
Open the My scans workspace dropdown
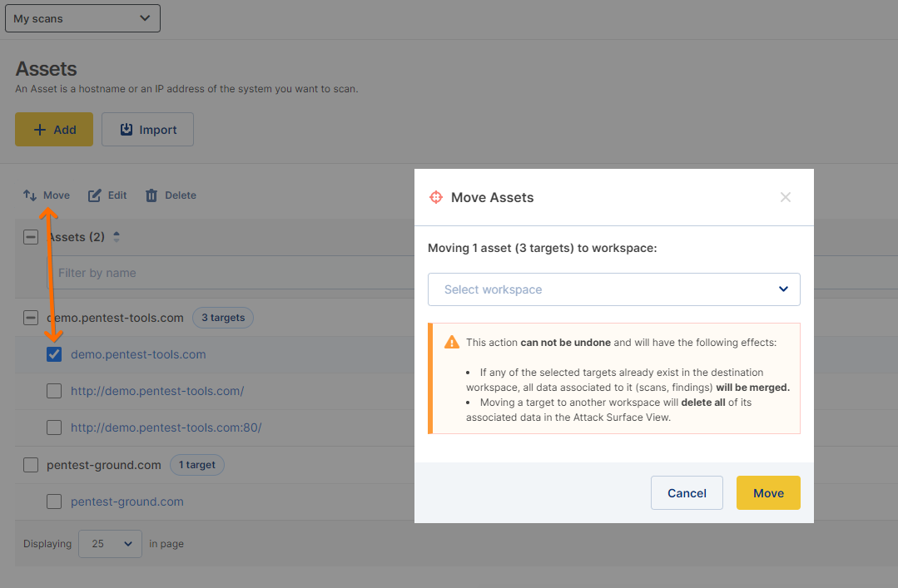(82, 18)
